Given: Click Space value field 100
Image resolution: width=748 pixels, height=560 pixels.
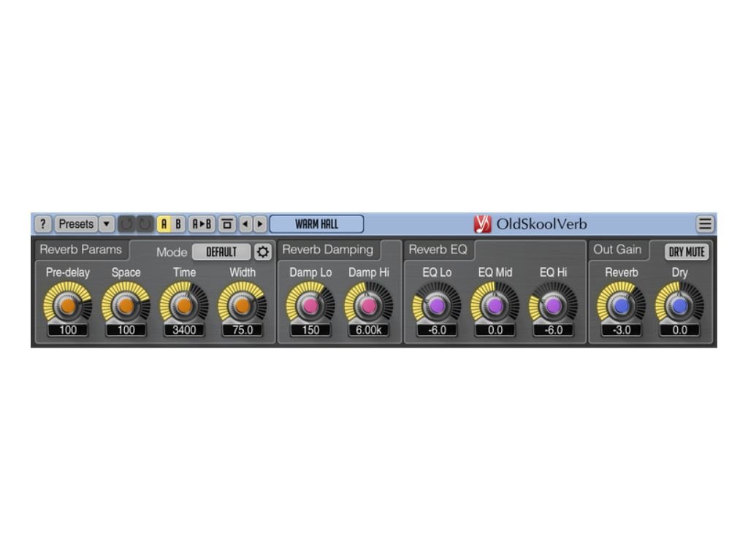Looking at the screenshot, I should coord(126,329).
